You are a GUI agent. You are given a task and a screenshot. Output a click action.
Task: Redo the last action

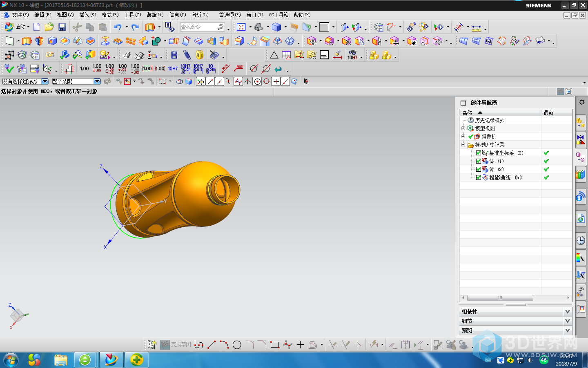(135, 27)
